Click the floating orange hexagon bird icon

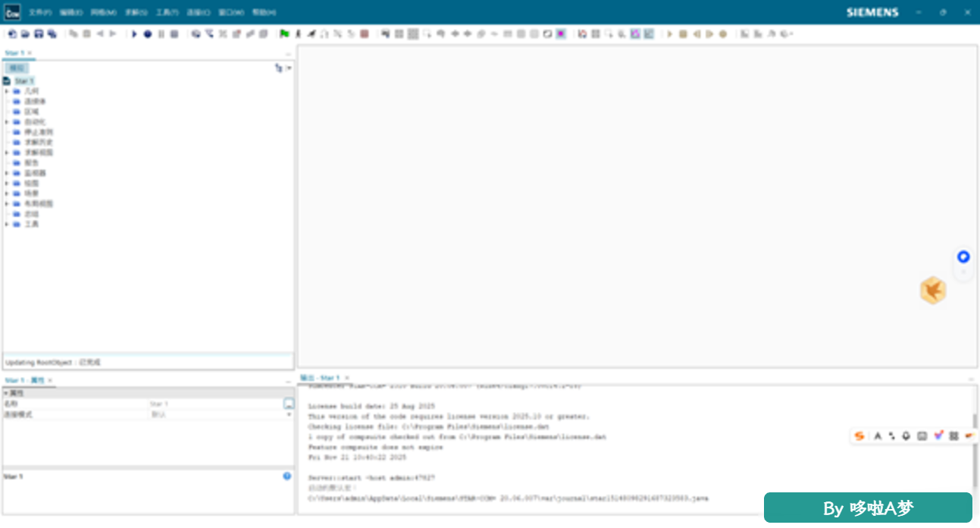[933, 291]
